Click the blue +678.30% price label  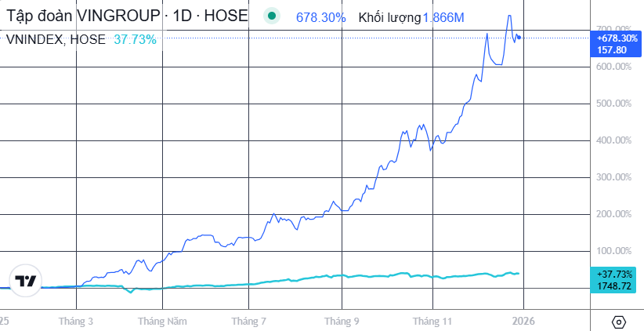tap(617, 38)
